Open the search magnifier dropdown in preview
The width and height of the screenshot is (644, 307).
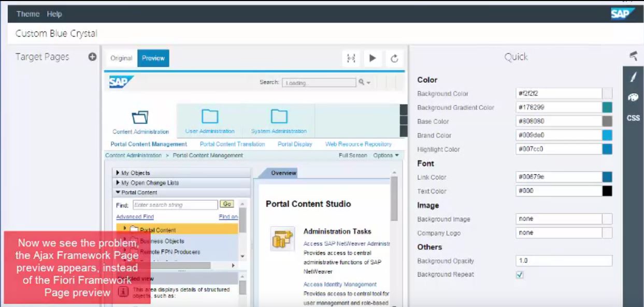click(365, 83)
